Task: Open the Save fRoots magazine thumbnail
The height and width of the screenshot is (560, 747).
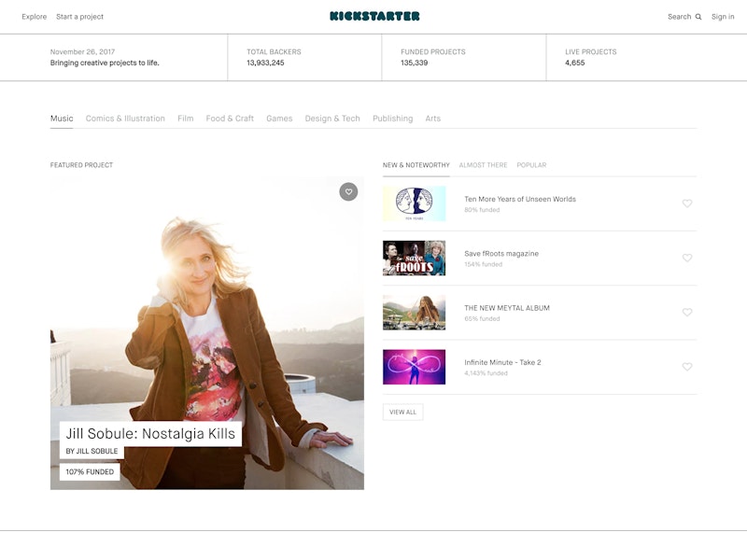Action: 414,259
